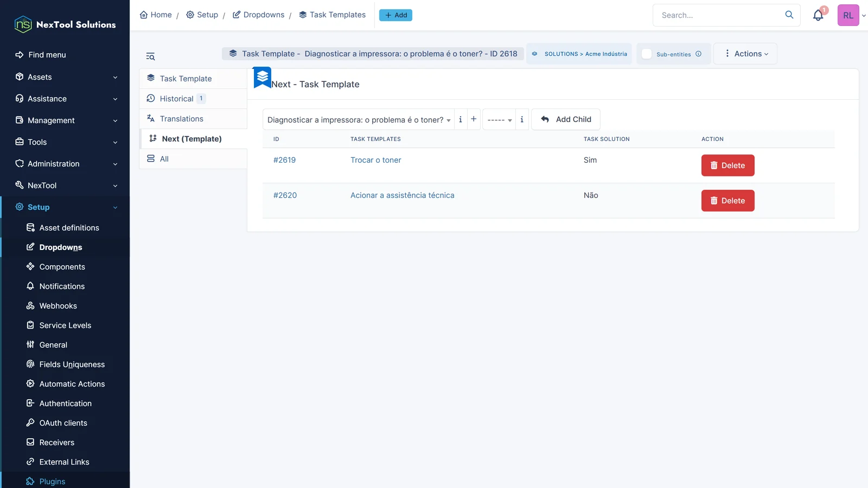Click the notification bell icon

pyautogui.click(x=818, y=15)
